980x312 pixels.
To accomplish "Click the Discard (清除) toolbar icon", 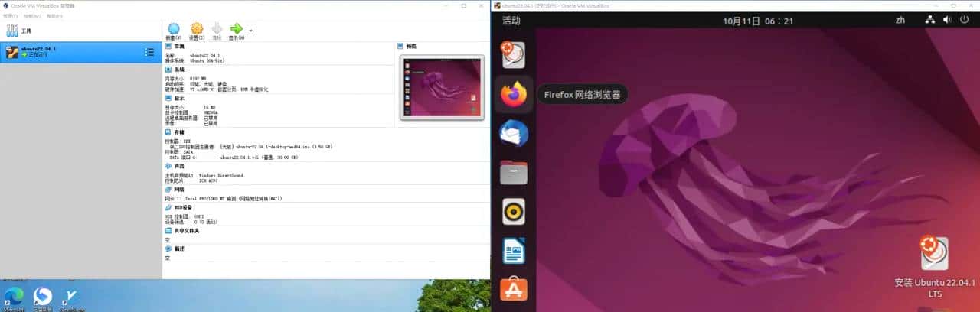I will tap(217, 29).
